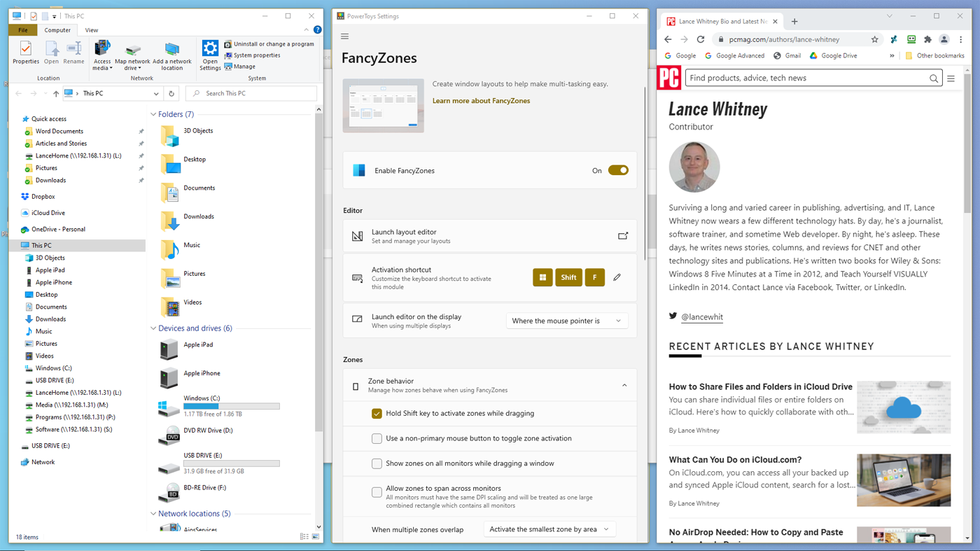This screenshot has width=980, height=551.
Task: Open address bar history dropdown in Explorer
Action: [x=156, y=94]
